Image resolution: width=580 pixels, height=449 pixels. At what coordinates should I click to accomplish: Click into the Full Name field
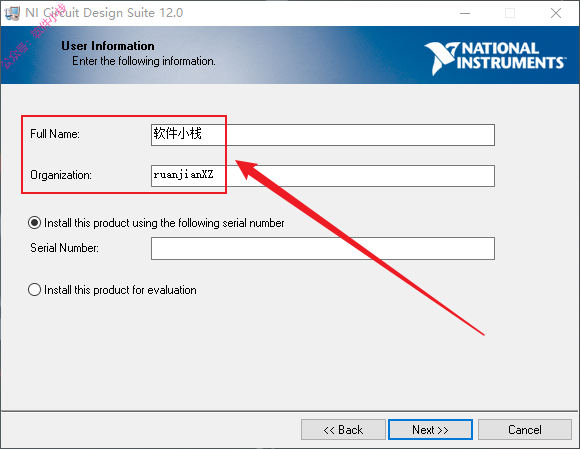[323, 135]
